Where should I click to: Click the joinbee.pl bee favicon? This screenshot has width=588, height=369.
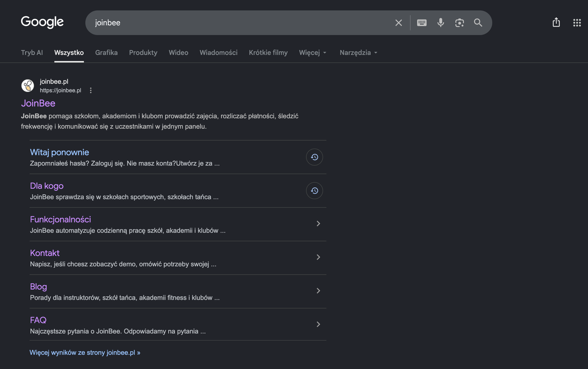pos(28,86)
